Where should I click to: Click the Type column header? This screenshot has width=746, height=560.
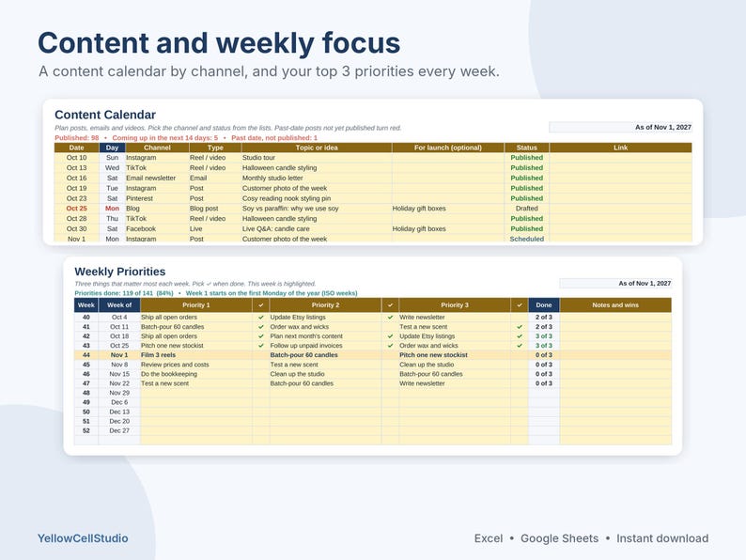click(x=215, y=148)
